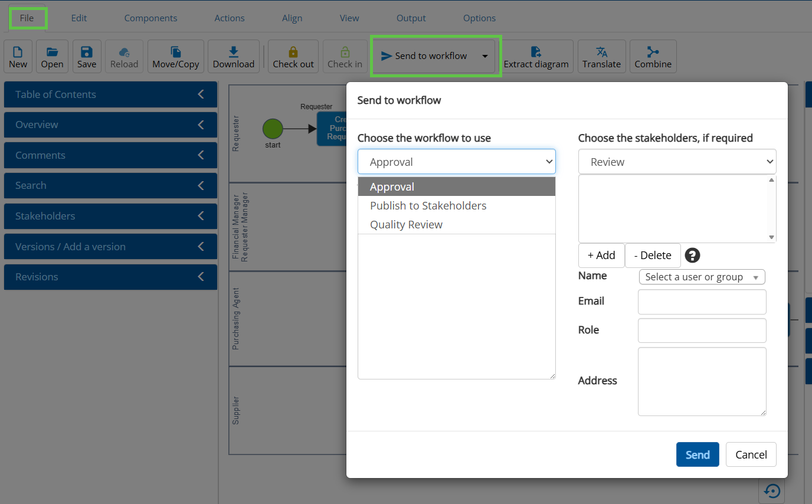Expand the Table of Contents panel
This screenshot has width=812, height=504.
point(110,94)
